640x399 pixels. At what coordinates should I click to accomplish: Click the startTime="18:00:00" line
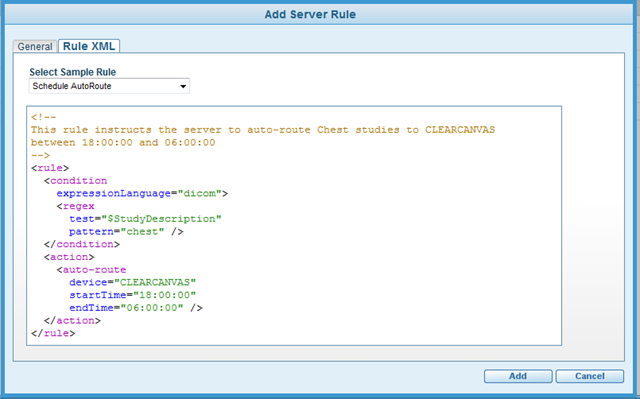click(x=133, y=295)
